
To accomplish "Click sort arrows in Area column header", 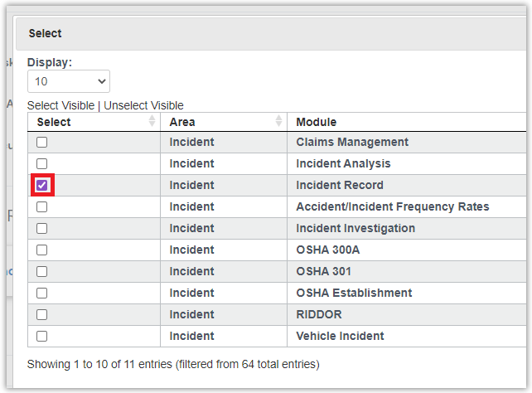I will tap(278, 122).
